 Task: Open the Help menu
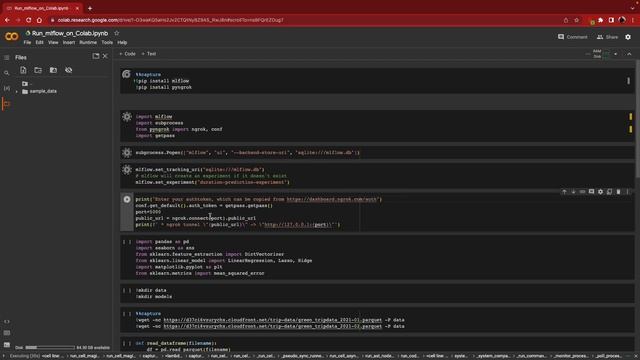point(122,42)
